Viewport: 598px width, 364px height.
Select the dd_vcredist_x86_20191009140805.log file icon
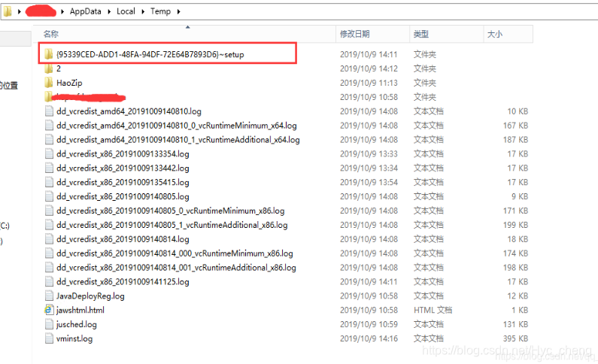coord(49,196)
